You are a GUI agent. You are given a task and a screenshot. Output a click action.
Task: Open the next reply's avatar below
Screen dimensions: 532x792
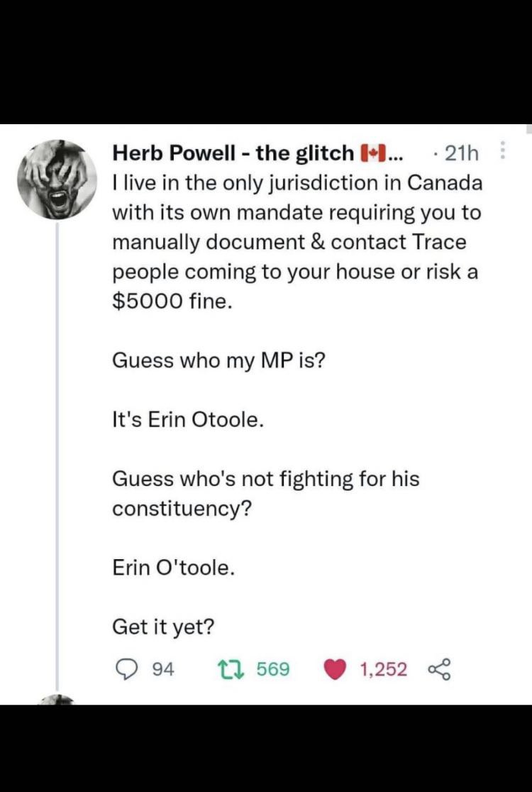[57, 700]
